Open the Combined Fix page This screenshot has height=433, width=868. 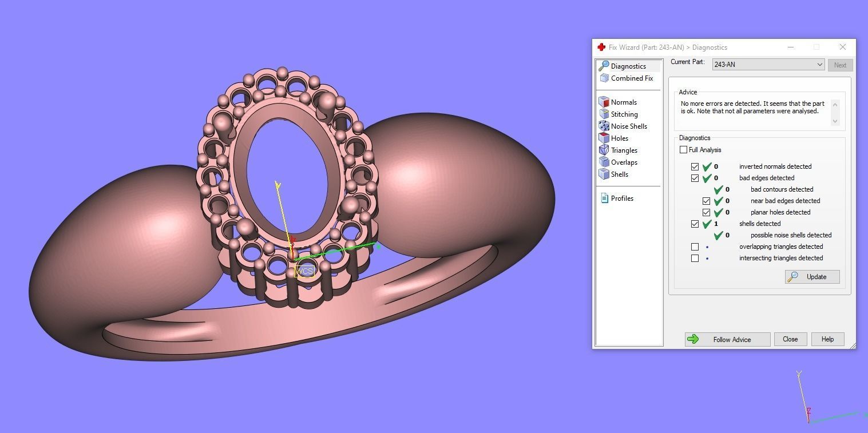tap(632, 78)
